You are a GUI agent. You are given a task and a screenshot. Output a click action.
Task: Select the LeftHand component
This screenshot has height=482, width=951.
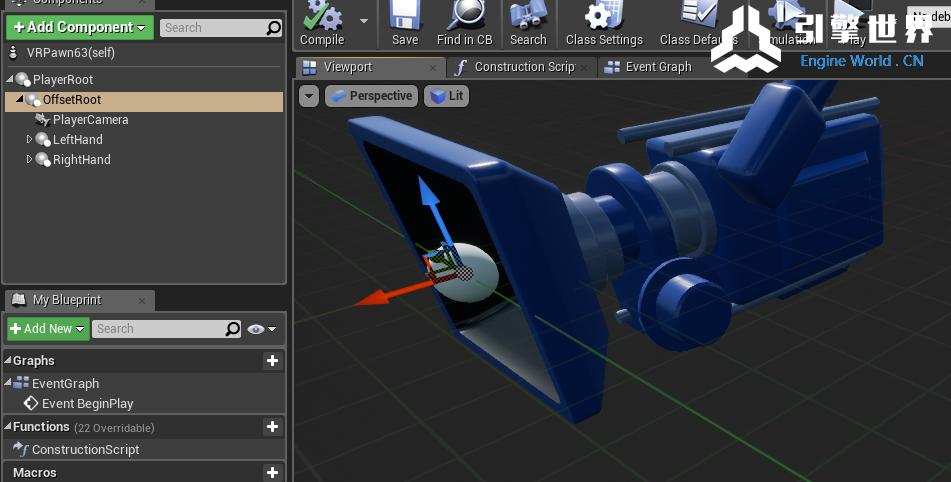click(78, 140)
